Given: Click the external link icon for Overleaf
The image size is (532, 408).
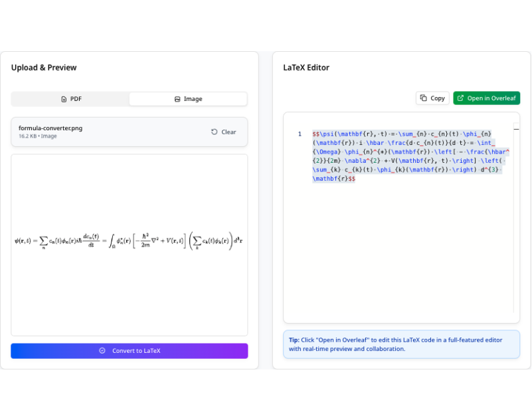Looking at the screenshot, I should 460,98.
